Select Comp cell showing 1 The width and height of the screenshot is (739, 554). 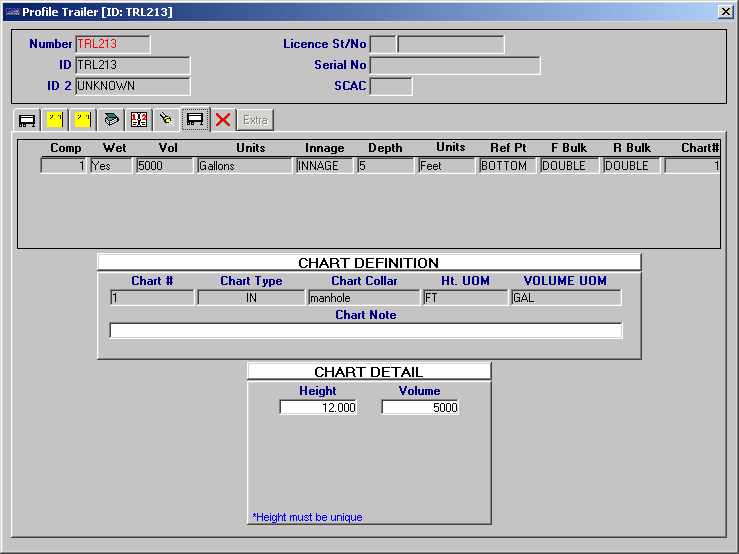[x=64, y=165]
